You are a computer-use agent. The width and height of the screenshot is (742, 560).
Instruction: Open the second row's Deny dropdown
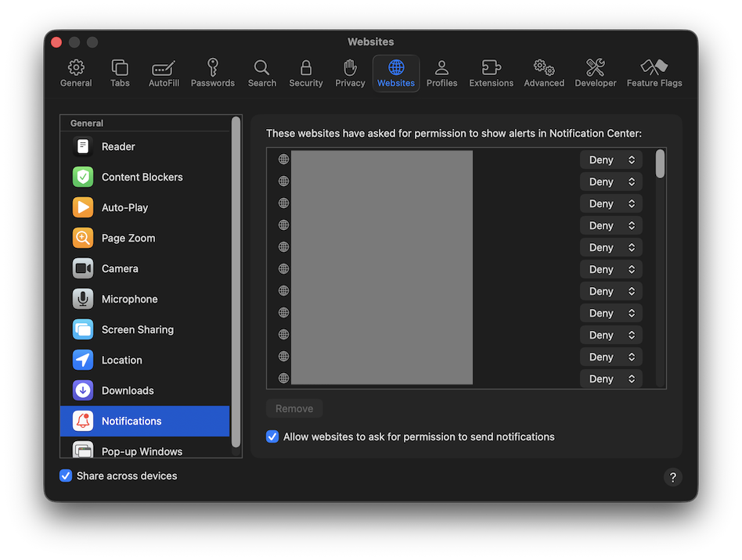point(611,181)
